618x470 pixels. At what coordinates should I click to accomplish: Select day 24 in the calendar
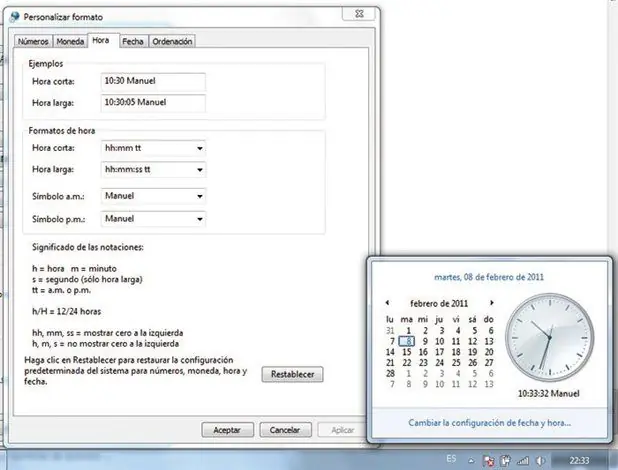pyautogui.click(x=439, y=362)
